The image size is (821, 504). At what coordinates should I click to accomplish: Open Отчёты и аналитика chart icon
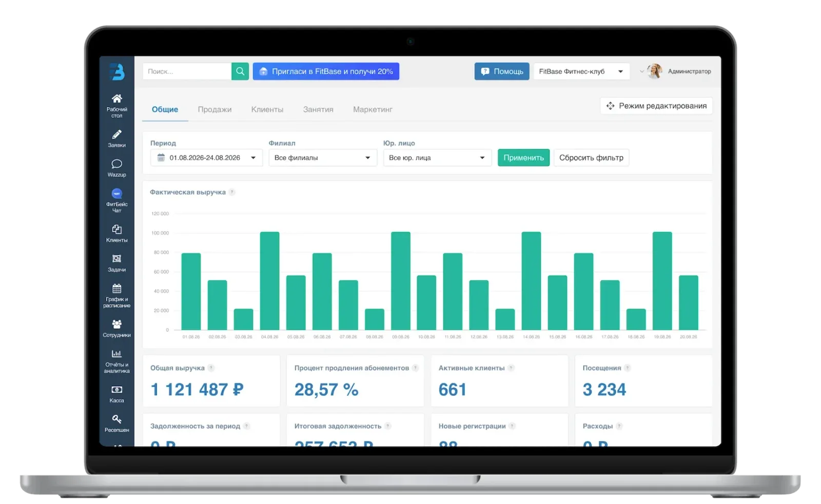click(117, 354)
